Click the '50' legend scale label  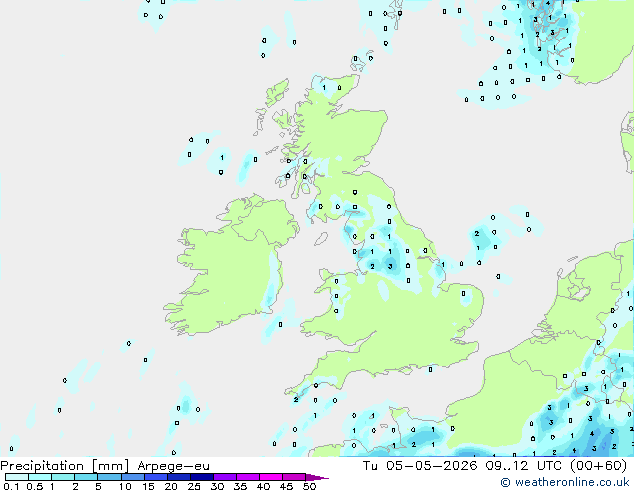pos(309,486)
